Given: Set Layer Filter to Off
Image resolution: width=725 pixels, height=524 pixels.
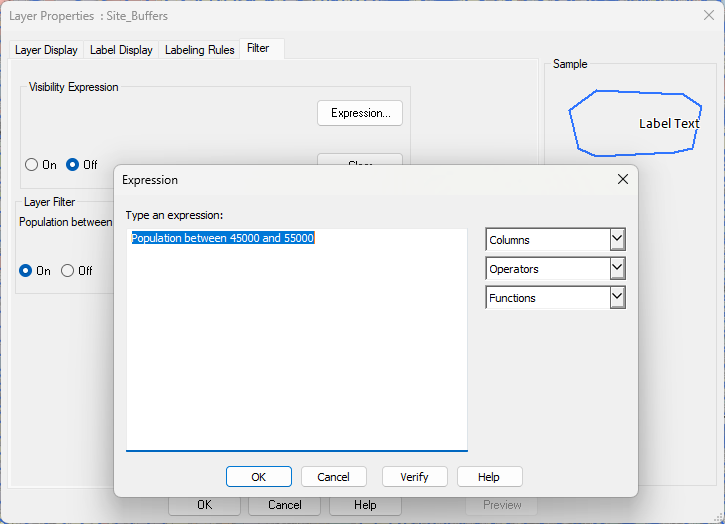Looking at the screenshot, I should (68, 271).
